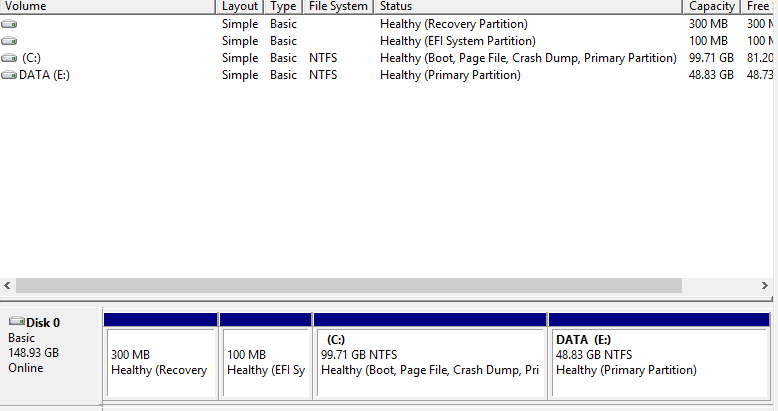The width and height of the screenshot is (778, 411).
Task: Sort by Layout column header
Action: (x=240, y=7)
